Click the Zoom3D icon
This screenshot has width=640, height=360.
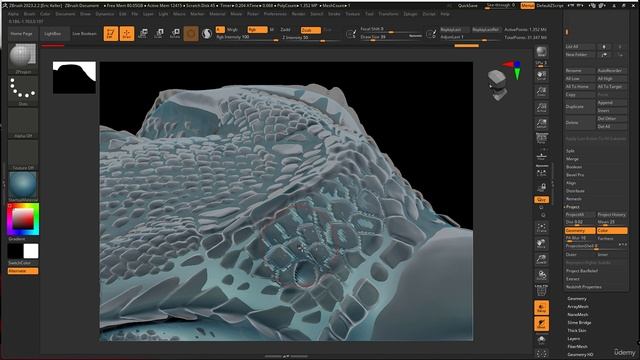click(x=542, y=260)
